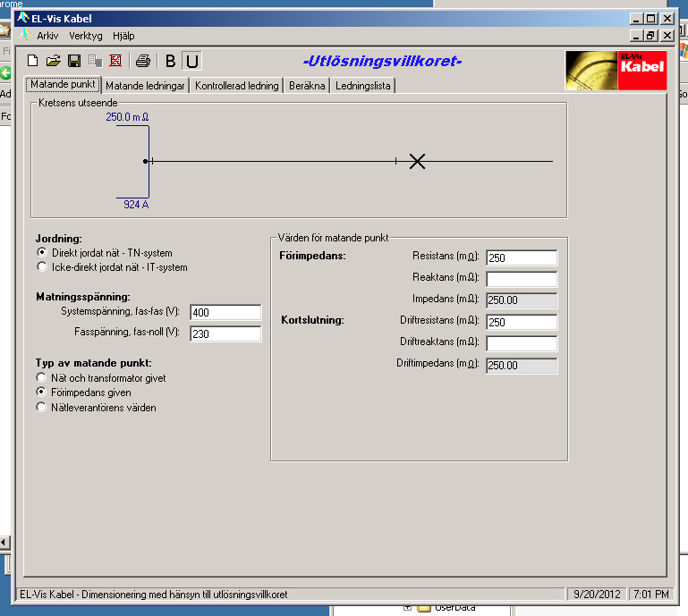This screenshot has height=616, width=688.
Task: Click the Print icon
Action: pyautogui.click(x=142, y=61)
